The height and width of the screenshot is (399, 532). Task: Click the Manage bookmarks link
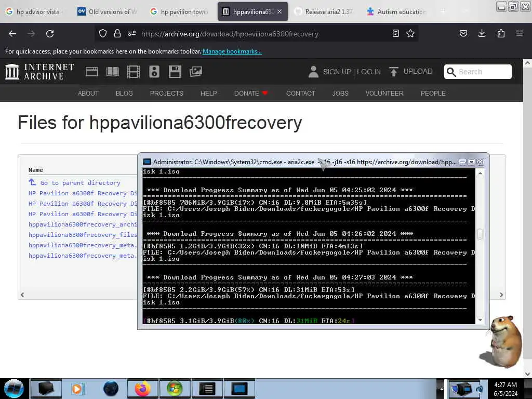pos(232,51)
